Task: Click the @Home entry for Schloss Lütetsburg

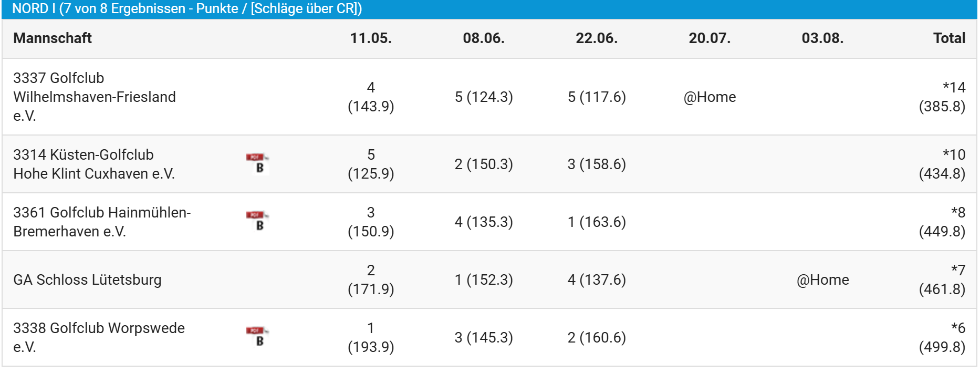Action: [x=822, y=280]
